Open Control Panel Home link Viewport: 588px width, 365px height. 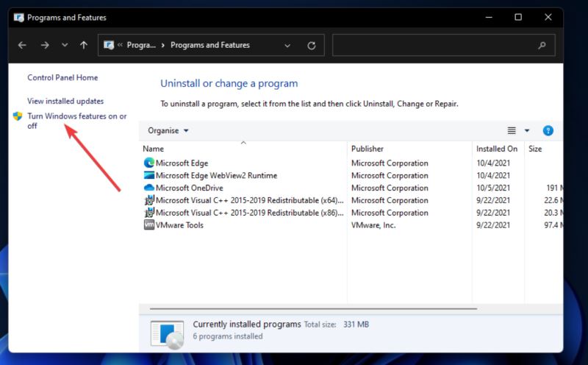pyautogui.click(x=62, y=78)
